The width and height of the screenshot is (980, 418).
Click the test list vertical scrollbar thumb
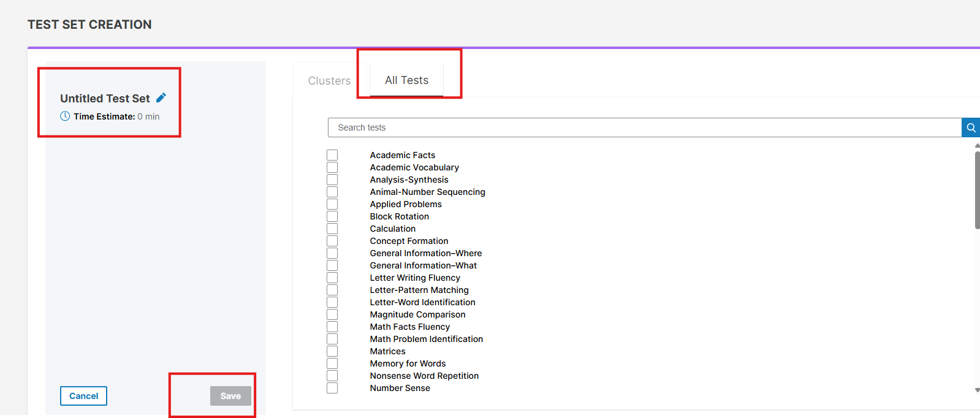[x=977, y=190]
